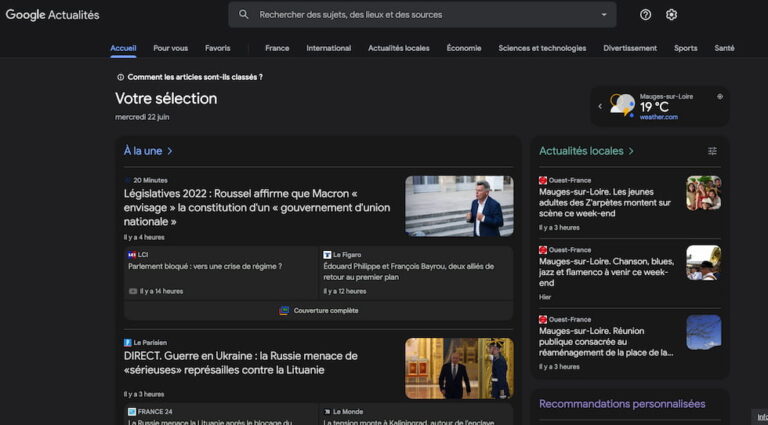Image resolution: width=768 pixels, height=425 pixels.
Task: Click the weather location target icon
Action: pyautogui.click(x=720, y=96)
